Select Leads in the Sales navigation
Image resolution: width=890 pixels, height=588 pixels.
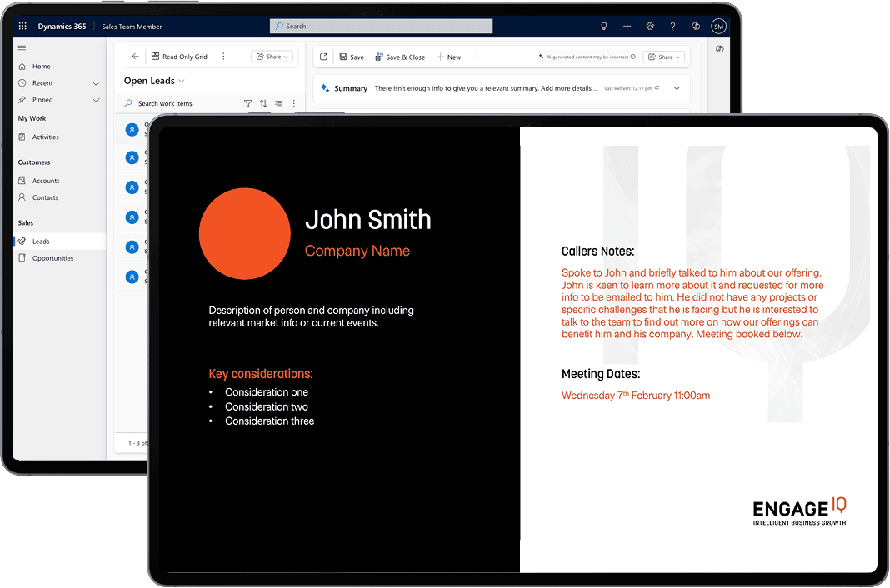click(x=41, y=242)
